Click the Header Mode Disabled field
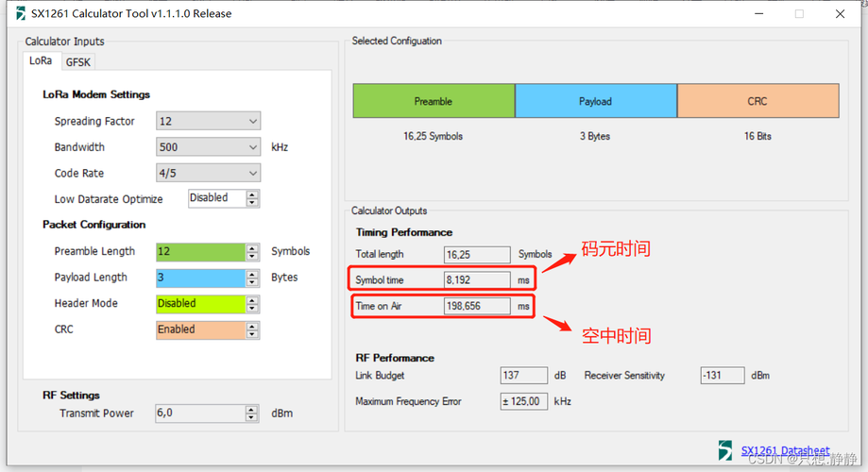The height and width of the screenshot is (472, 868). tap(201, 304)
